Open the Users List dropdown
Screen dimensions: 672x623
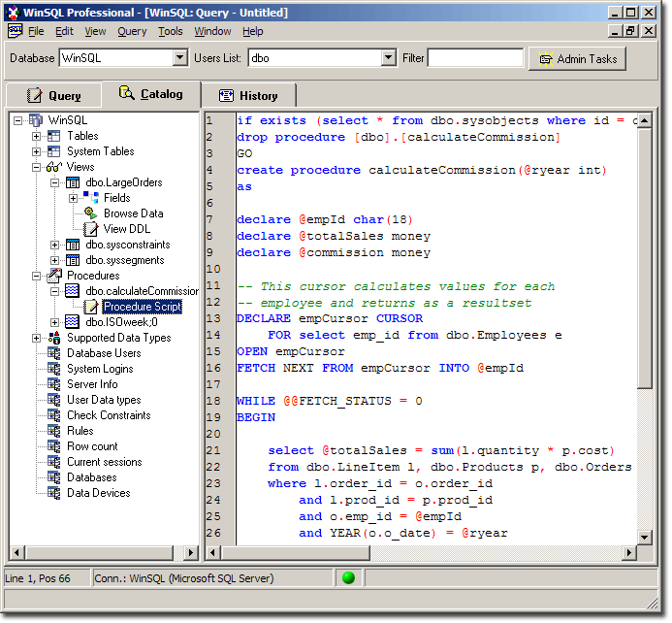click(388, 57)
